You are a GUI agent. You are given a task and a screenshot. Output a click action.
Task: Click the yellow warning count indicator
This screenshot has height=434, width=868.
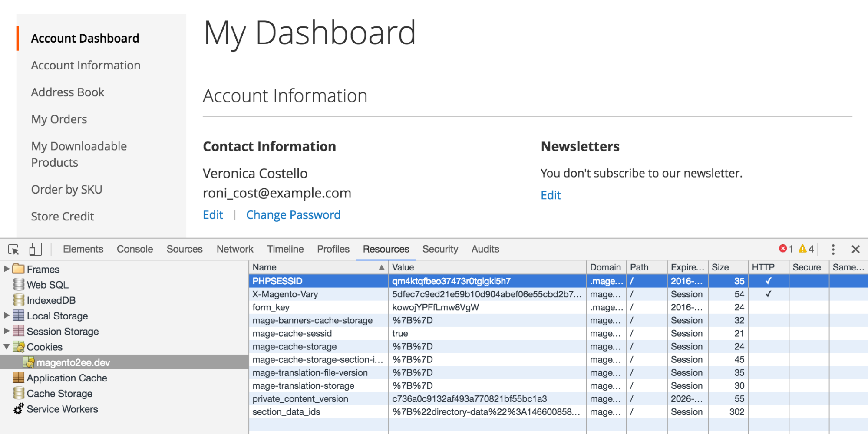coord(806,249)
